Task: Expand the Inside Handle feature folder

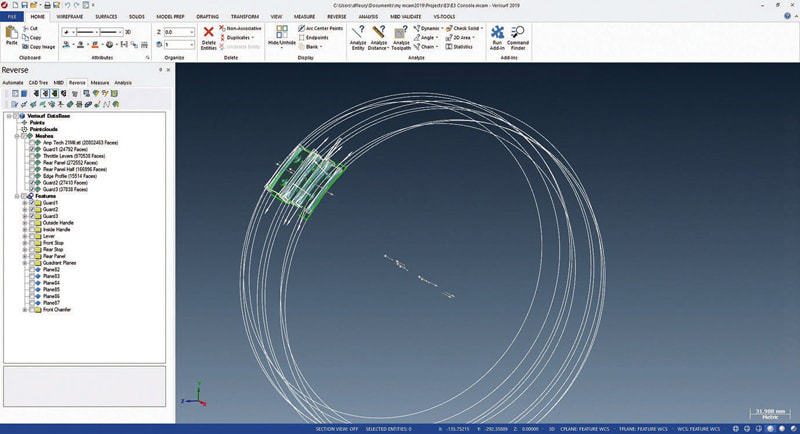Action: pyautogui.click(x=24, y=229)
